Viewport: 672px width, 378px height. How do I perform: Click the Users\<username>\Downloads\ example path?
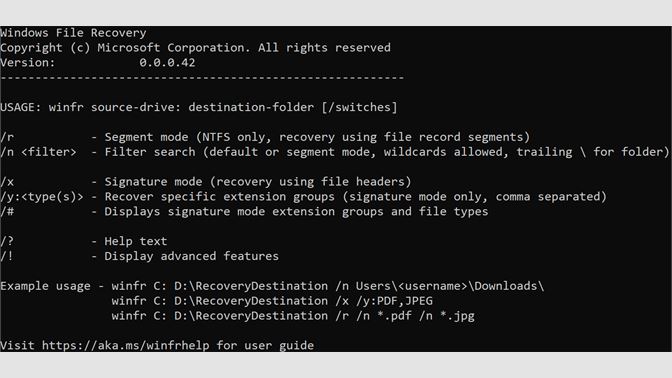tap(450, 286)
